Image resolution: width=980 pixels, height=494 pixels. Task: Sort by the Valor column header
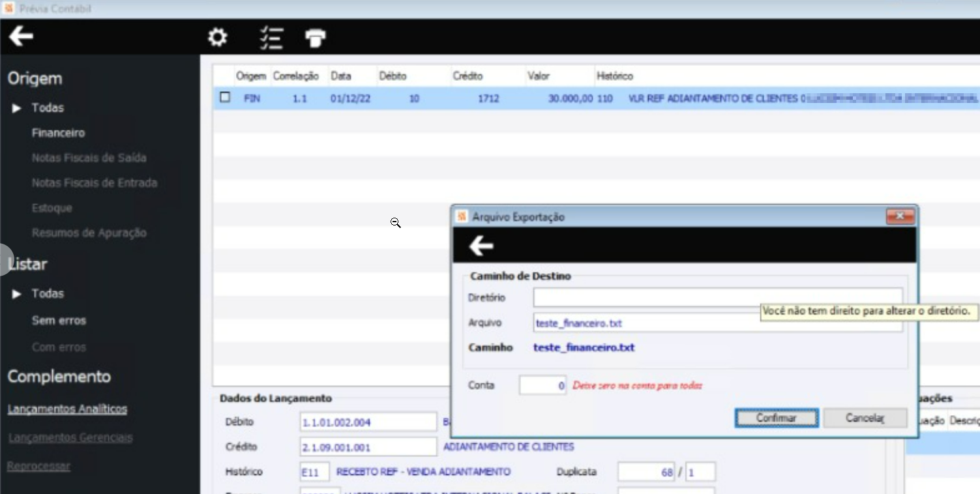point(539,76)
